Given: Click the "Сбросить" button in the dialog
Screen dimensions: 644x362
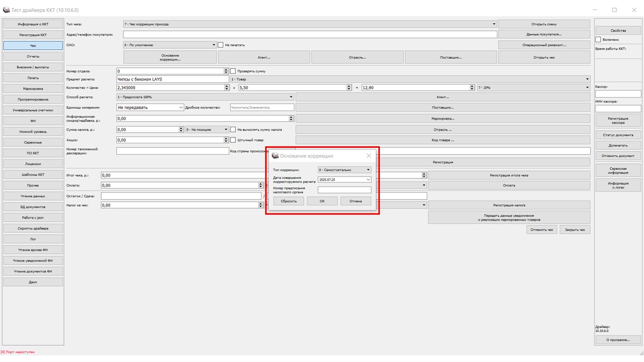Looking at the screenshot, I should tap(289, 201).
